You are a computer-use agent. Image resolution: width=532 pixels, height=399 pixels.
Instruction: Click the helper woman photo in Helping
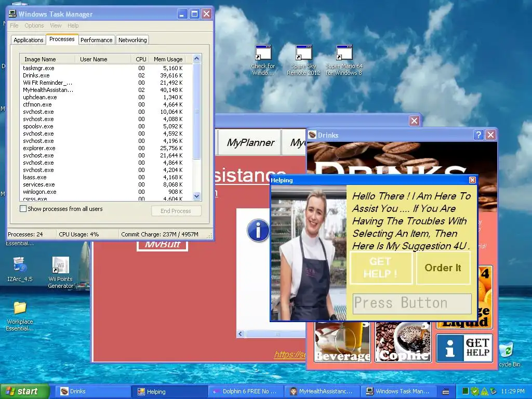tap(309, 253)
